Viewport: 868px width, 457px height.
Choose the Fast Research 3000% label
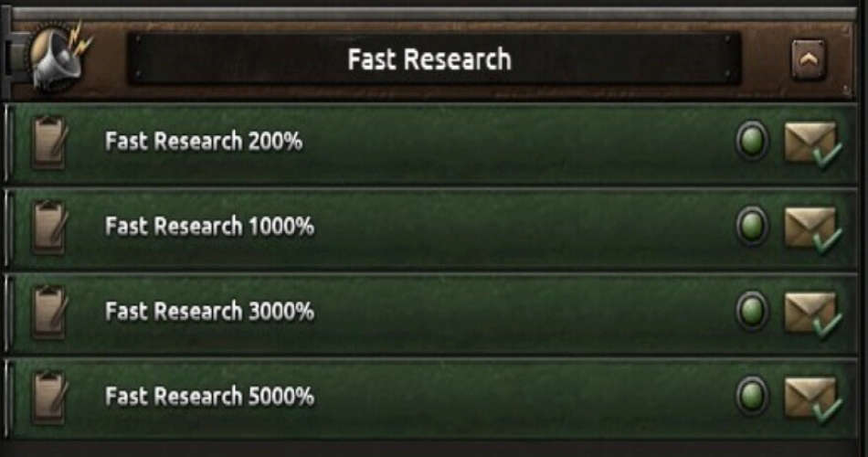coord(209,312)
